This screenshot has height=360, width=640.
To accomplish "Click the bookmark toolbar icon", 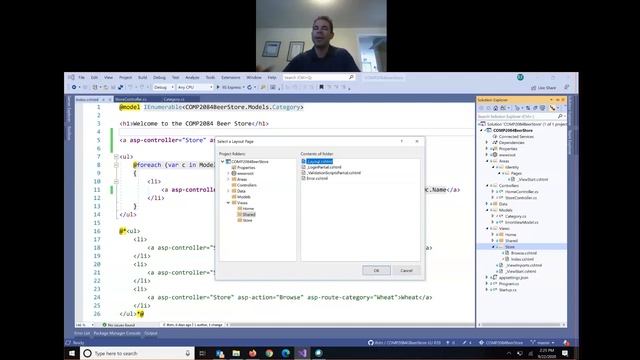I will coord(321,87).
